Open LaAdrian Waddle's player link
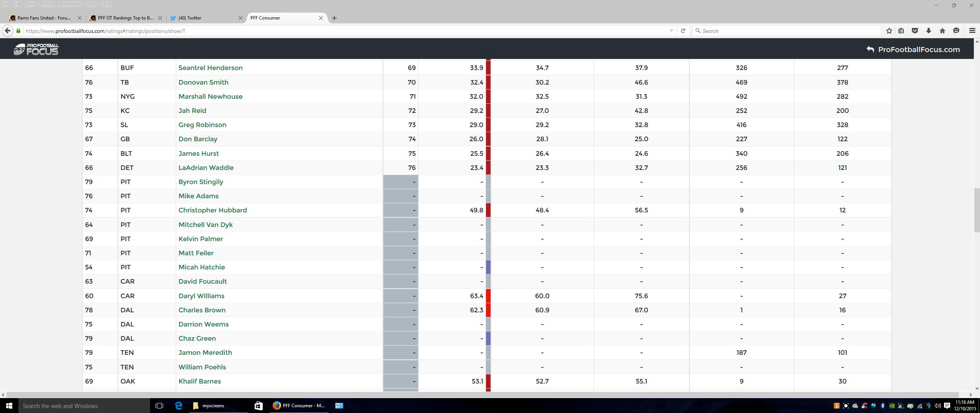 tap(206, 168)
